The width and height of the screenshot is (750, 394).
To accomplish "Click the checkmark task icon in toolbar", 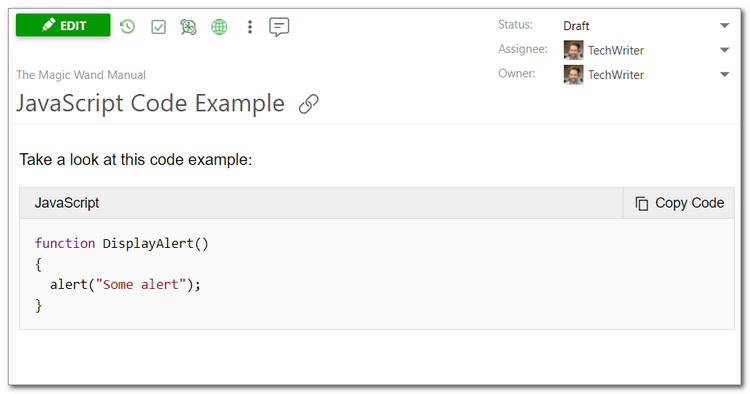I will tap(158, 27).
